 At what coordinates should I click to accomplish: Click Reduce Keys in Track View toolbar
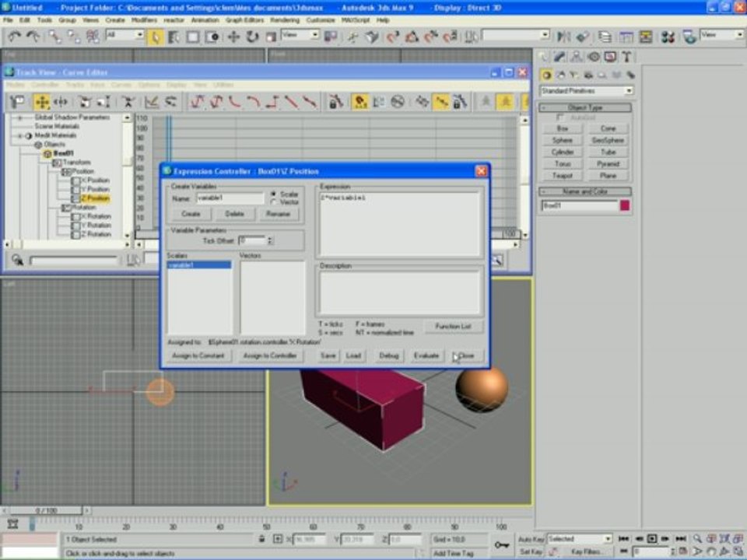[170, 101]
